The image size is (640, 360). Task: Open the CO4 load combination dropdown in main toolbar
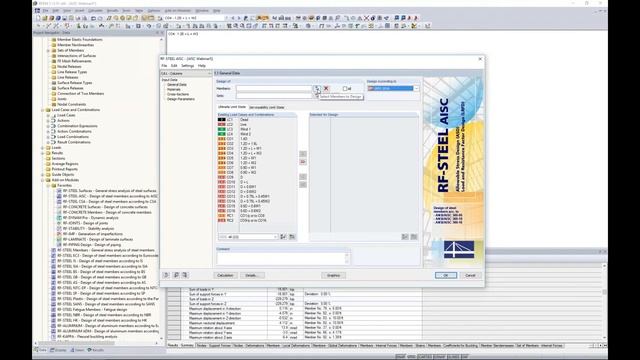[x=226, y=18]
